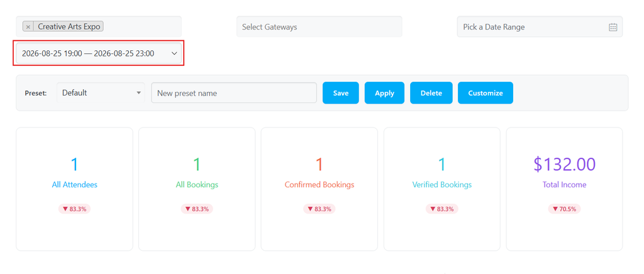Click the Confirmed Bookings label
Viewport: 644px width, 274px height.
tap(319, 185)
